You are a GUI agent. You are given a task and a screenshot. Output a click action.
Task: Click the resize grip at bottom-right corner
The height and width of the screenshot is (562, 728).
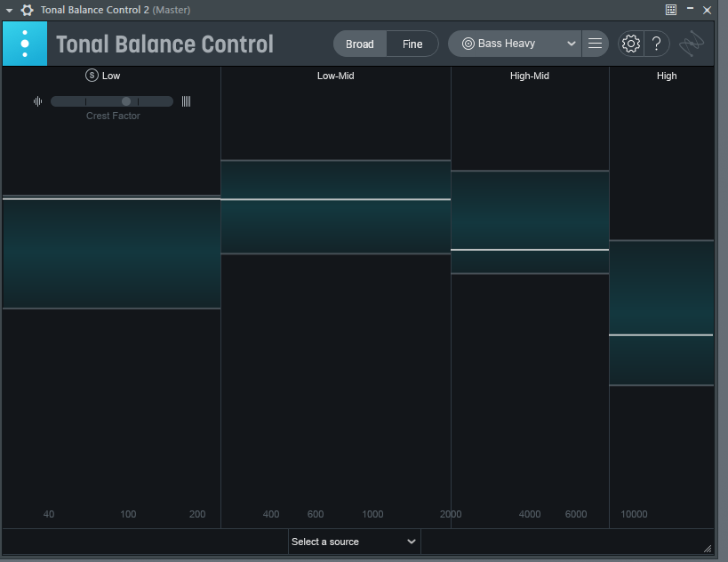708,548
